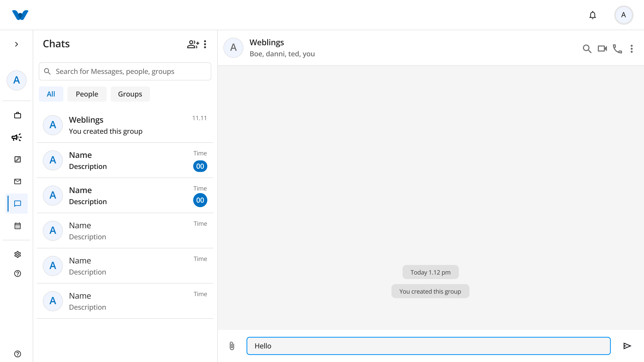The width and height of the screenshot is (644, 362).
Task: Expand the left sidebar with the chevron
Action: tap(17, 44)
